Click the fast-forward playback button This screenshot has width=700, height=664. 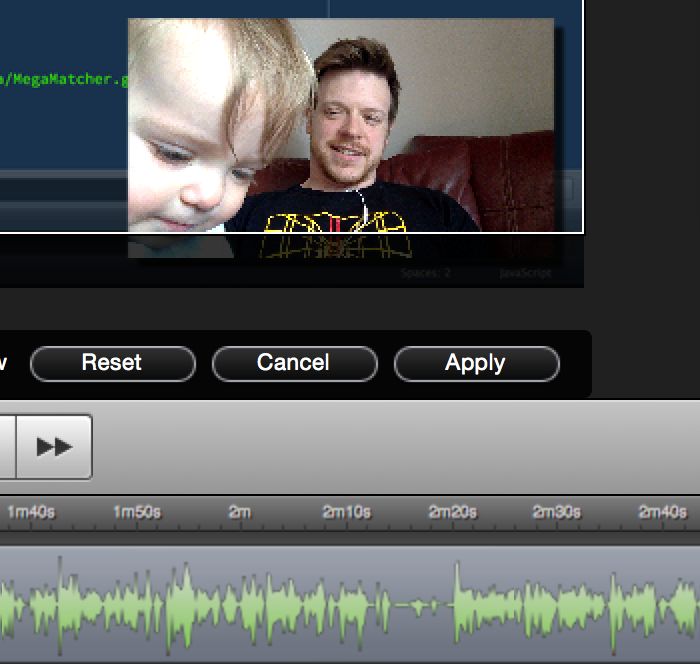(x=55, y=447)
